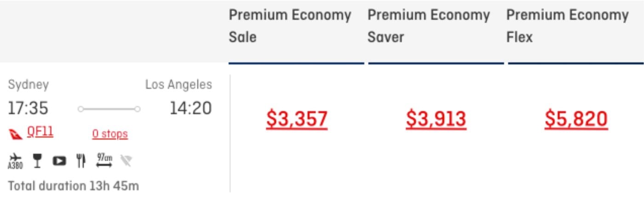644x204 pixels.
Task: Click the Total duration 13h 45m text
Action: [74, 186]
